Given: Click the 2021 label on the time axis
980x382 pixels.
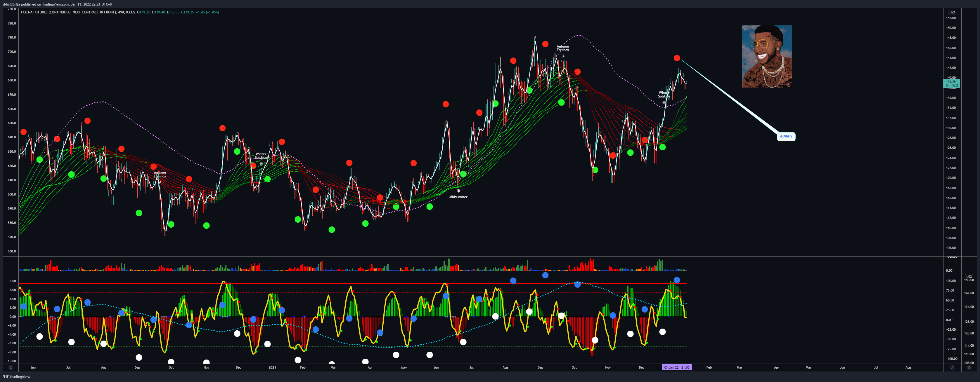Looking at the screenshot, I should pos(272,368).
